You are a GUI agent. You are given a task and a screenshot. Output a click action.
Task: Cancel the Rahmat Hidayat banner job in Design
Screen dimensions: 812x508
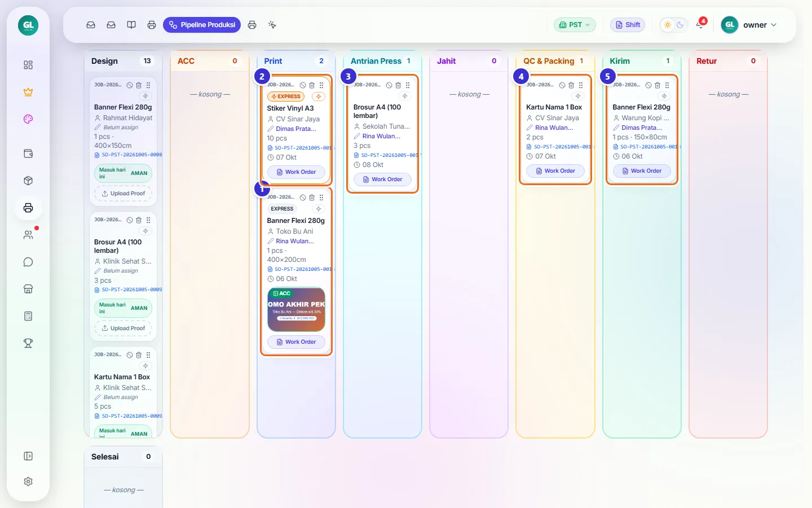(x=130, y=85)
